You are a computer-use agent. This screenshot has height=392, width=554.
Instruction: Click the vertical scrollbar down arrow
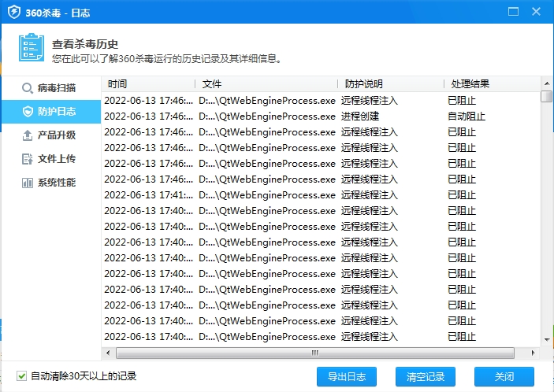[x=547, y=340]
